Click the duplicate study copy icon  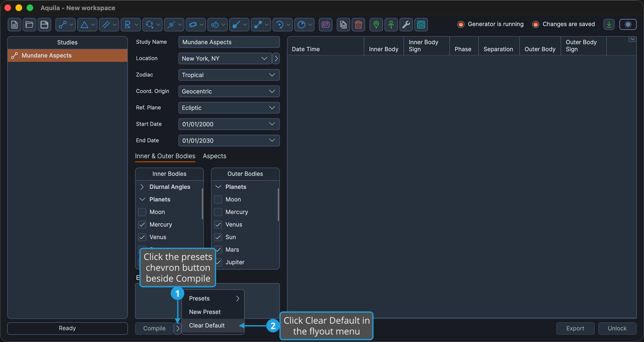coord(343,25)
